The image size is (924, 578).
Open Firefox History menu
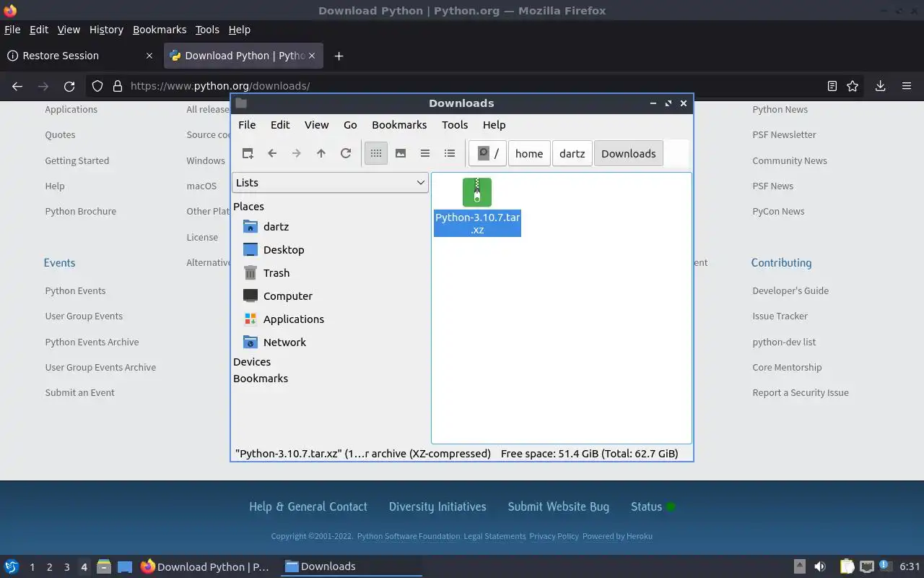pyautogui.click(x=106, y=30)
